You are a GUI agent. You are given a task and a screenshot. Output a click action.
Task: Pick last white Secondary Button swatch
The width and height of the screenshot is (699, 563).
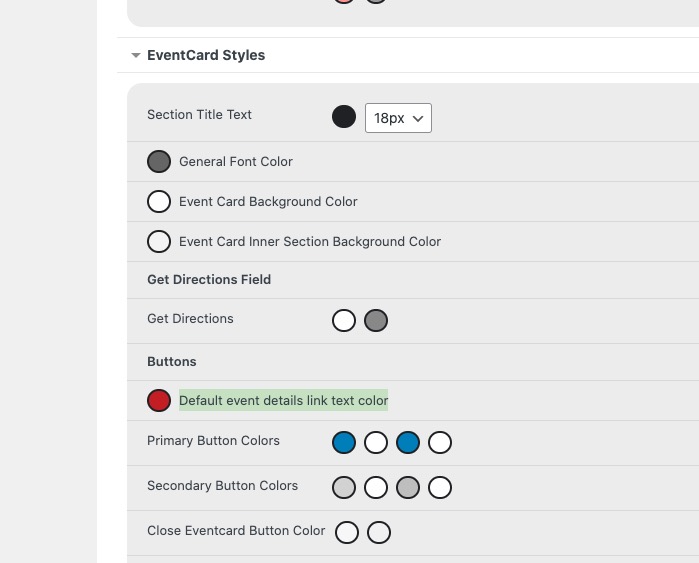(x=440, y=487)
